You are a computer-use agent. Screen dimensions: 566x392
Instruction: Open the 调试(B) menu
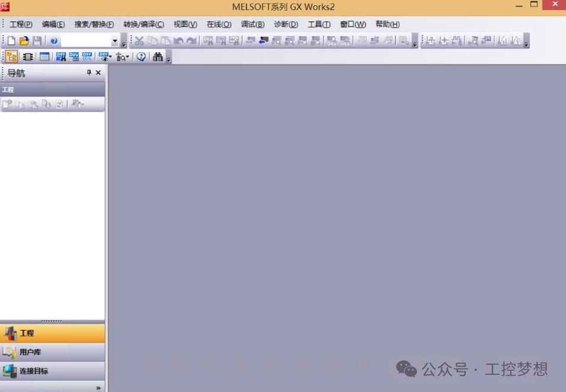[252, 24]
